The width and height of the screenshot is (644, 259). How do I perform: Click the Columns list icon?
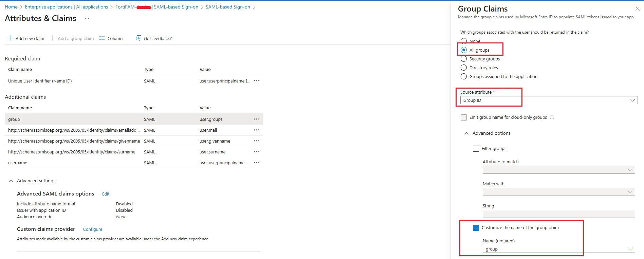[x=102, y=38]
